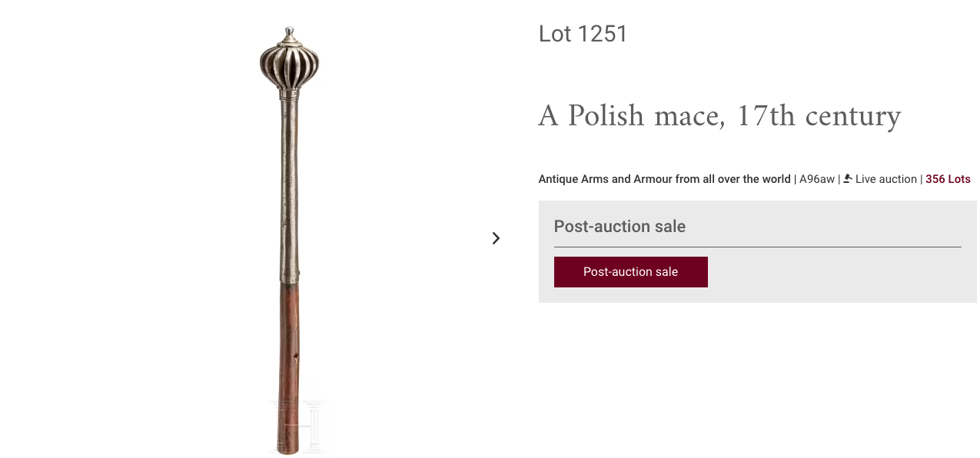
Task: Click the words 17th century in the title
Action: pyautogui.click(x=818, y=116)
